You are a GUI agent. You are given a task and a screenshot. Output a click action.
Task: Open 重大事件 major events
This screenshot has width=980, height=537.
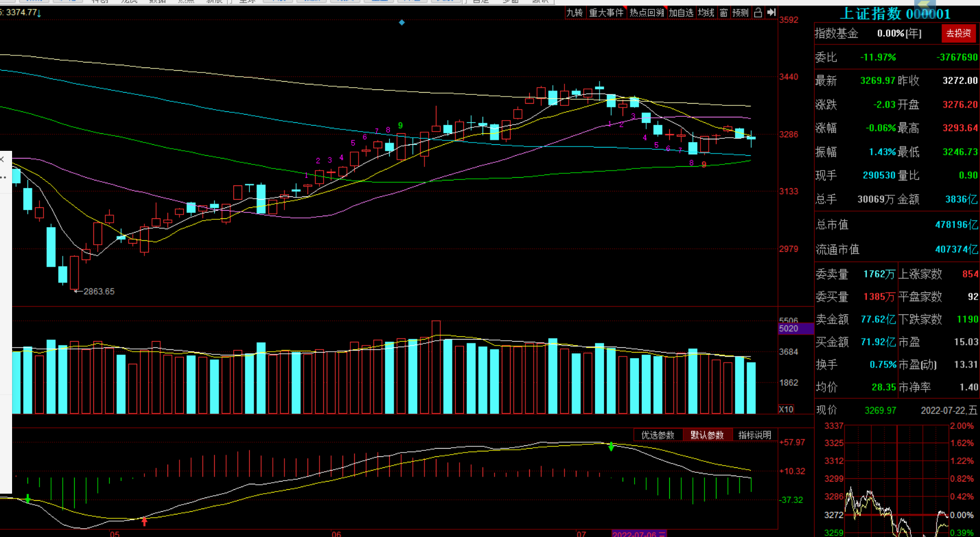(606, 13)
